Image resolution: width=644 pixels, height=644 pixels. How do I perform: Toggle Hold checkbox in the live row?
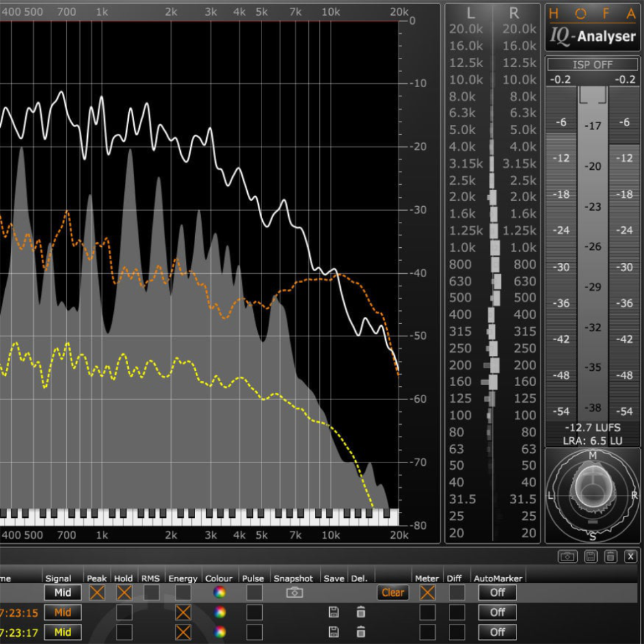[x=124, y=593]
